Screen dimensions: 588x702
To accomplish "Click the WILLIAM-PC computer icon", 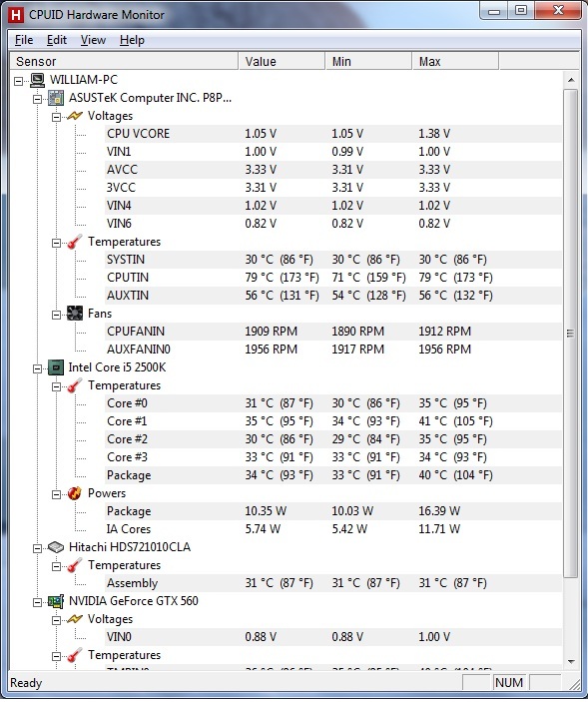I will coord(38,80).
